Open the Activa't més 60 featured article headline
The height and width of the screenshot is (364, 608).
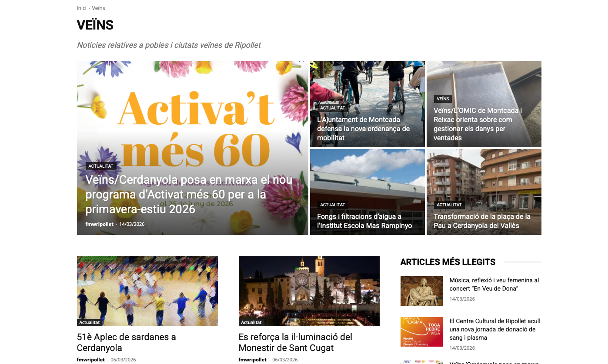tap(189, 195)
